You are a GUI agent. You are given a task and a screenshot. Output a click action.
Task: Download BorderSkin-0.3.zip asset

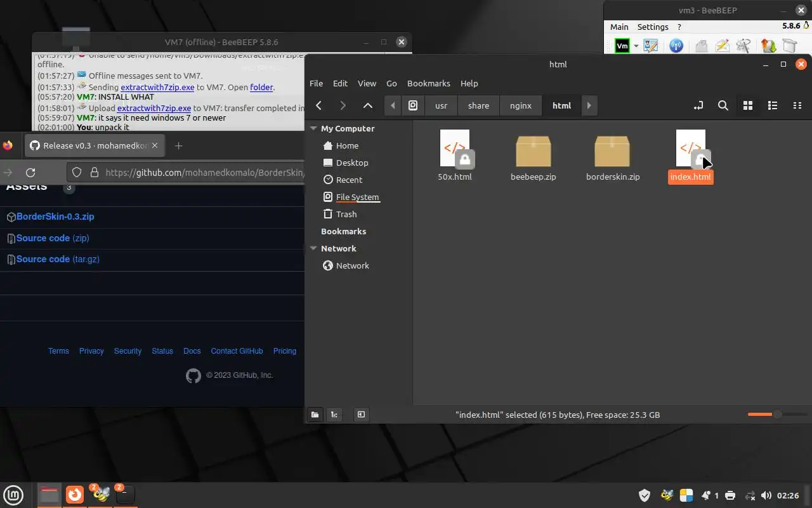(x=55, y=217)
